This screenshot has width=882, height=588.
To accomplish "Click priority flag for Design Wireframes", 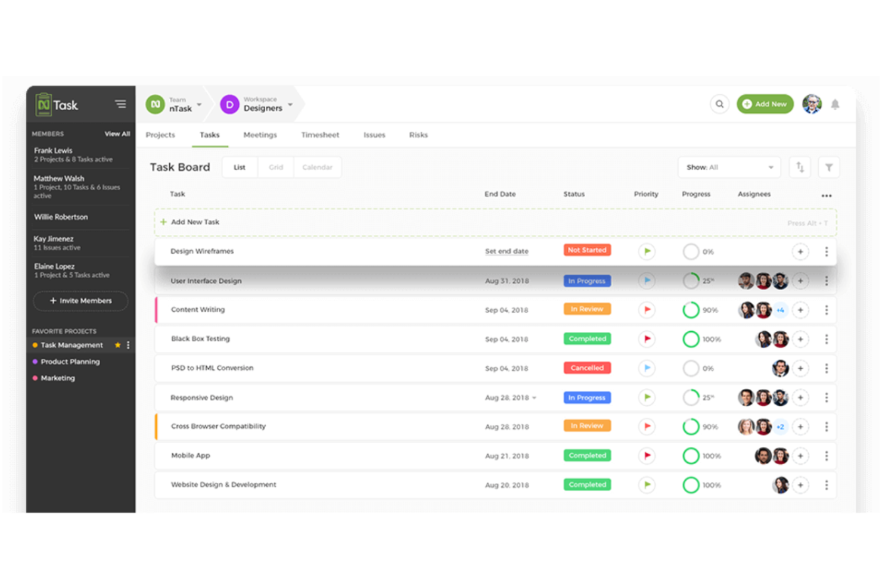I will point(647,251).
